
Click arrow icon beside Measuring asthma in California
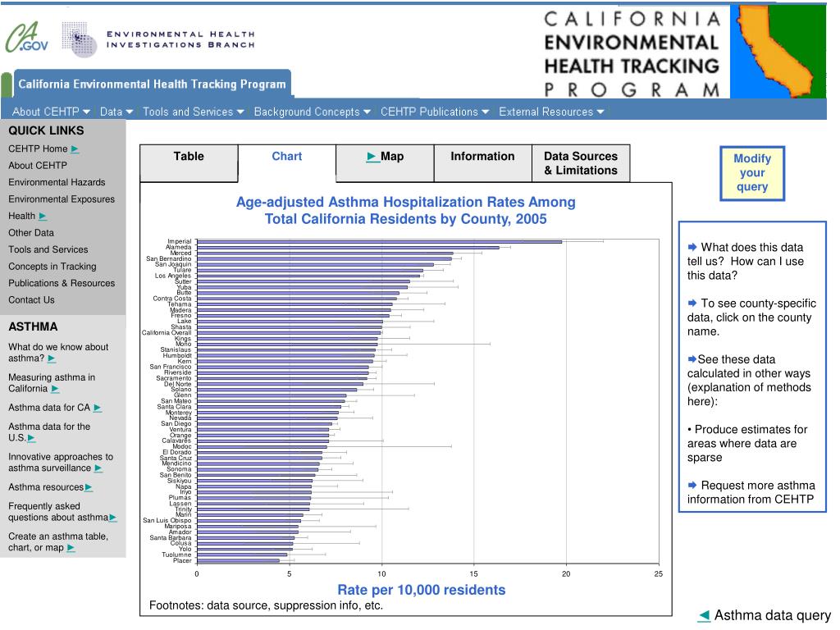(55, 390)
